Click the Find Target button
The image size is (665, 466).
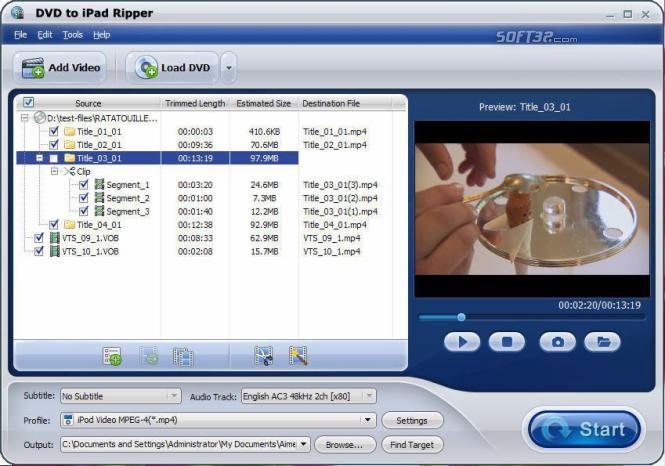click(412, 444)
